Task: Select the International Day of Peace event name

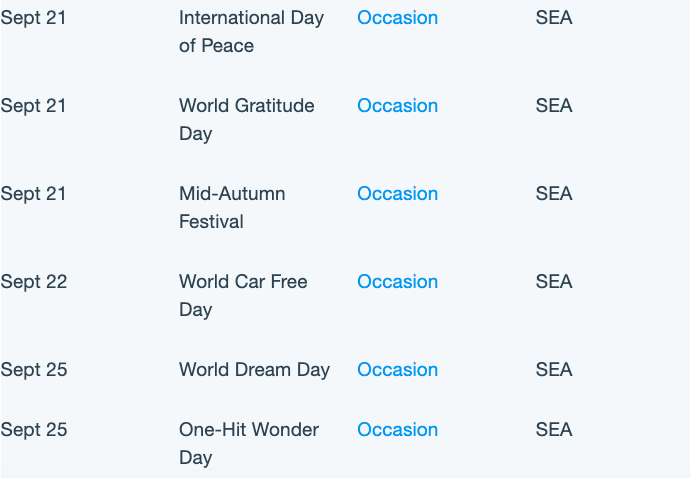Action: (251, 32)
